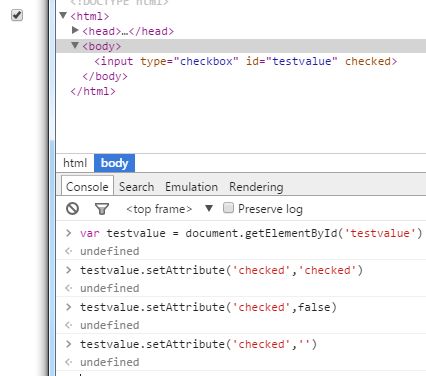426x376 pixels.
Task: Collapse the body element node
Action: 75,45
